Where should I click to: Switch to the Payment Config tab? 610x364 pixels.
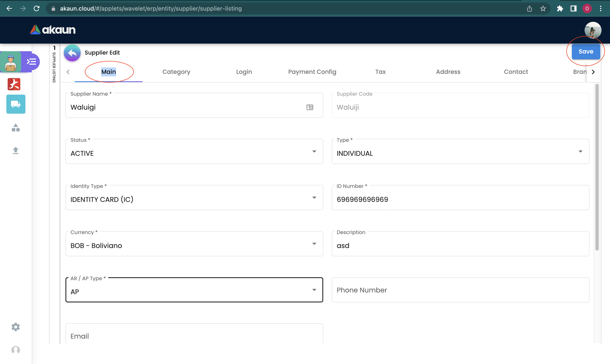312,72
